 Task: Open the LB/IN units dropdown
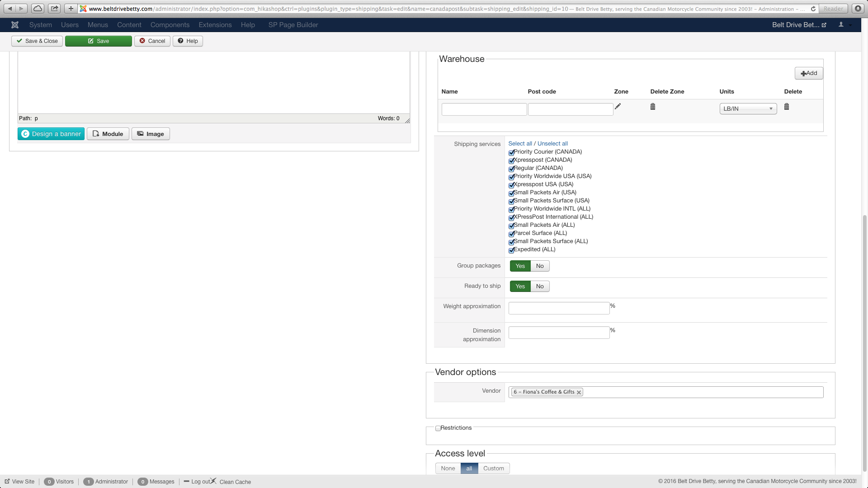point(748,109)
